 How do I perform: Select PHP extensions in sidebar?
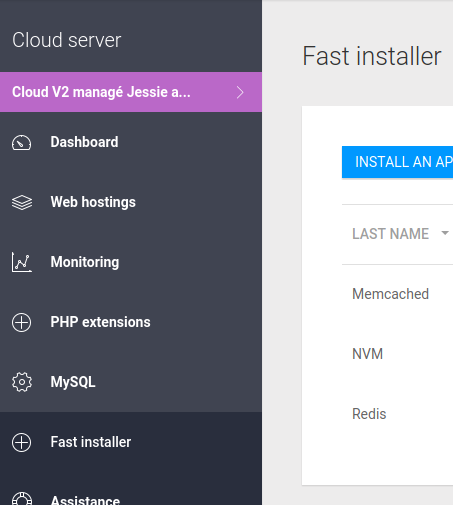(131, 322)
